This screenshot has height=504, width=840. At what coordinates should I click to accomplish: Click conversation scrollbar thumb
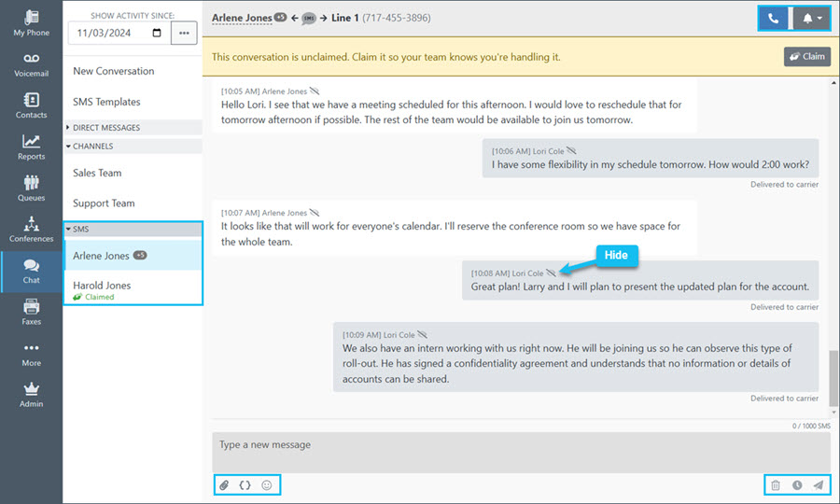pyautogui.click(x=833, y=378)
